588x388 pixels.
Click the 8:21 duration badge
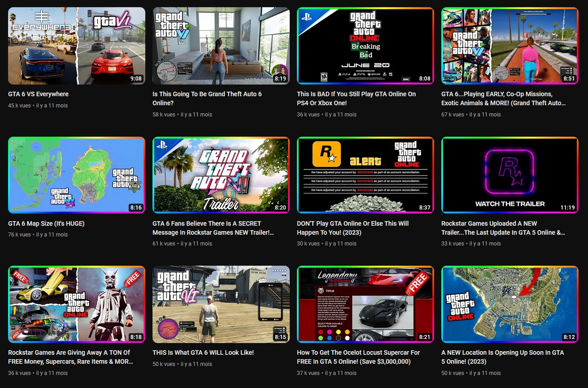coord(425,337)
